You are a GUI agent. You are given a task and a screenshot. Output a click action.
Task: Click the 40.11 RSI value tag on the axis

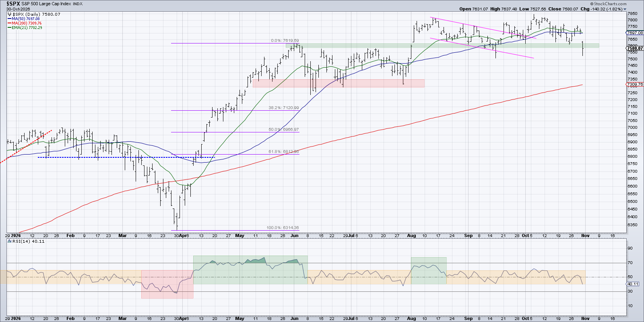coord(633,284)
